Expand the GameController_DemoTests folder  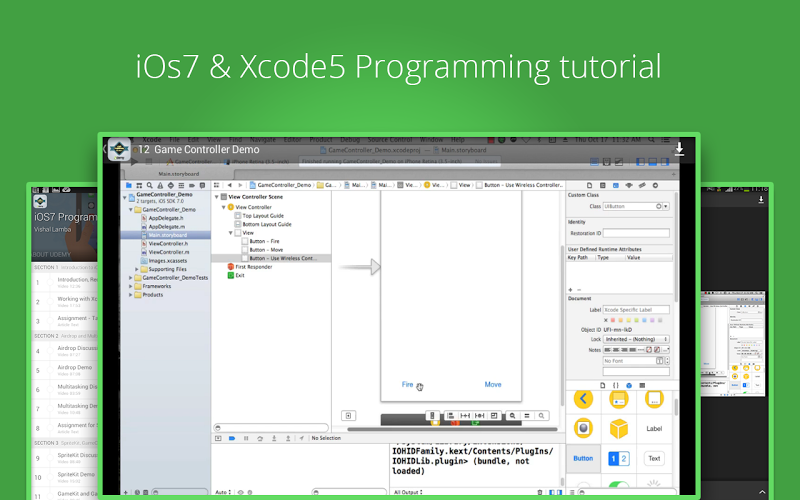131,278
